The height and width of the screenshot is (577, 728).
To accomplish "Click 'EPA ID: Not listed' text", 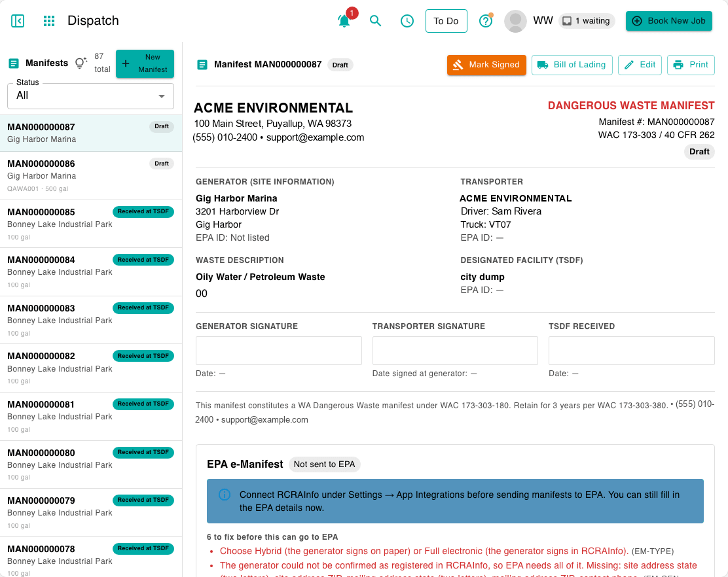I will (232, 237).
